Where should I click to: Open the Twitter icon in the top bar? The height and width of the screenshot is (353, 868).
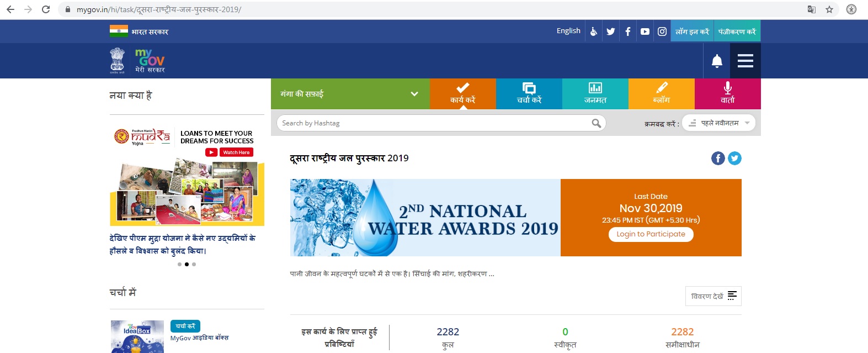(610, 31)
